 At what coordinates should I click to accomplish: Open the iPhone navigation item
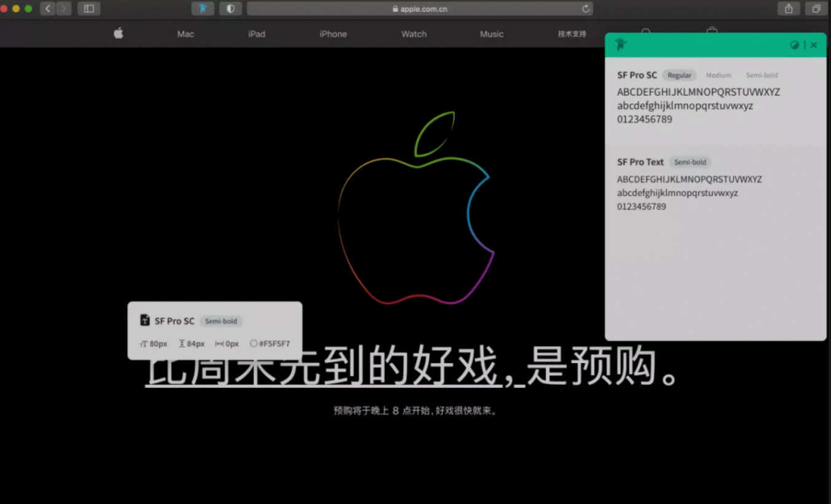pyautogui.click(x=333, y=34)
